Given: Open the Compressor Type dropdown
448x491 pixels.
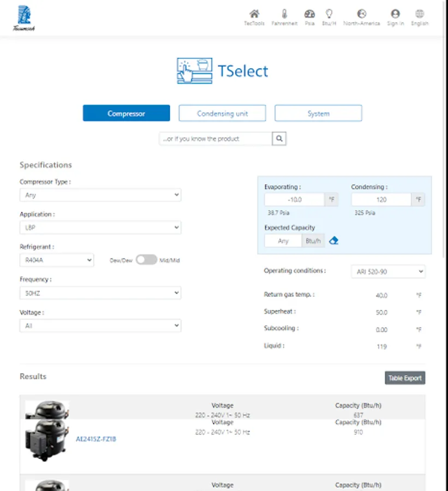Looking at the screenshot, I should click(100, 195).
